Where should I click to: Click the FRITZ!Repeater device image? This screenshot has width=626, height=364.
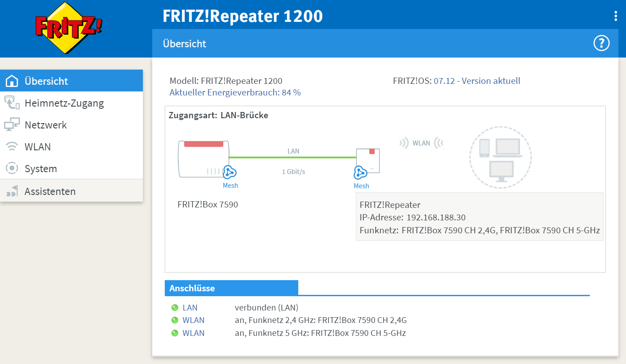pos(368,161)
